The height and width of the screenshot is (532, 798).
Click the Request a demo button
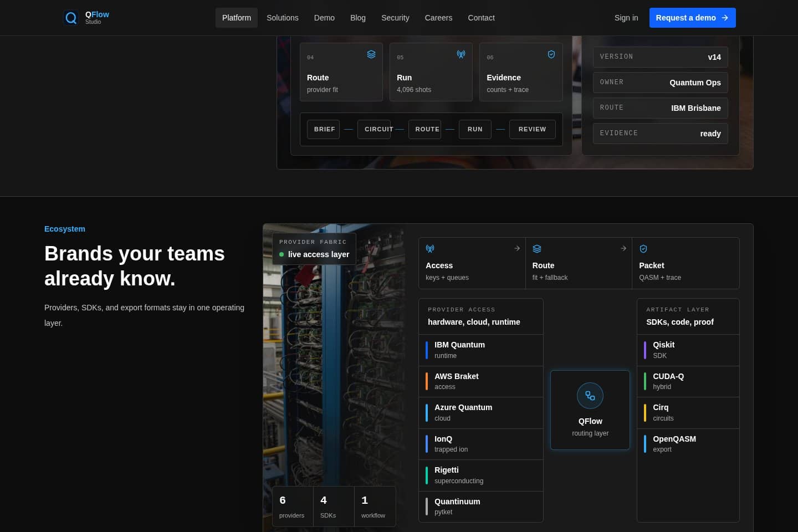click(693, 18)
